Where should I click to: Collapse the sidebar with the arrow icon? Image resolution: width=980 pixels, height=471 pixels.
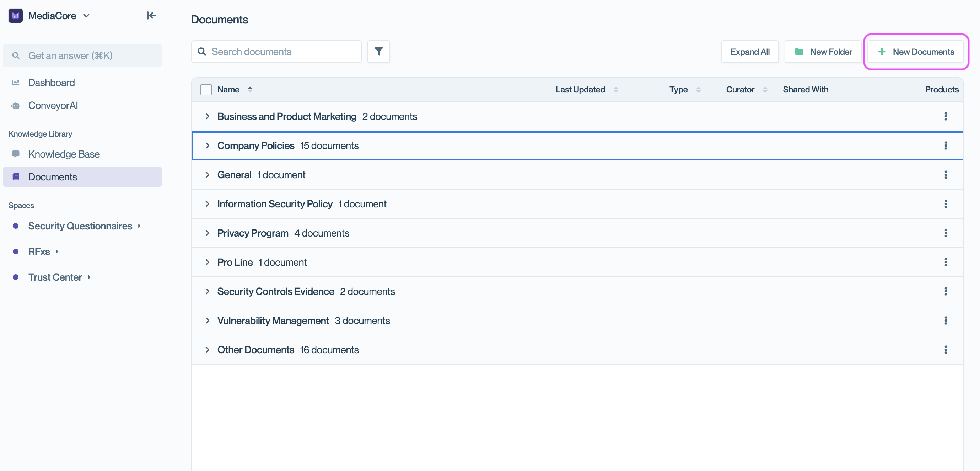click(151, 16)
